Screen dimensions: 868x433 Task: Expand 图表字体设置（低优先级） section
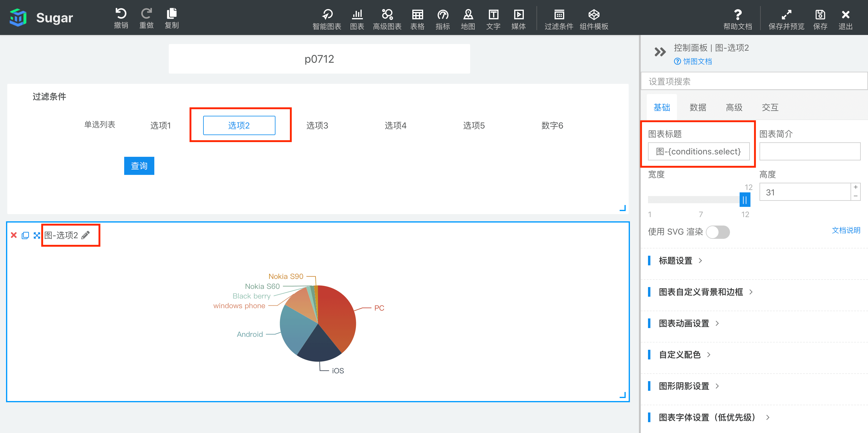(x=714, y=417)
